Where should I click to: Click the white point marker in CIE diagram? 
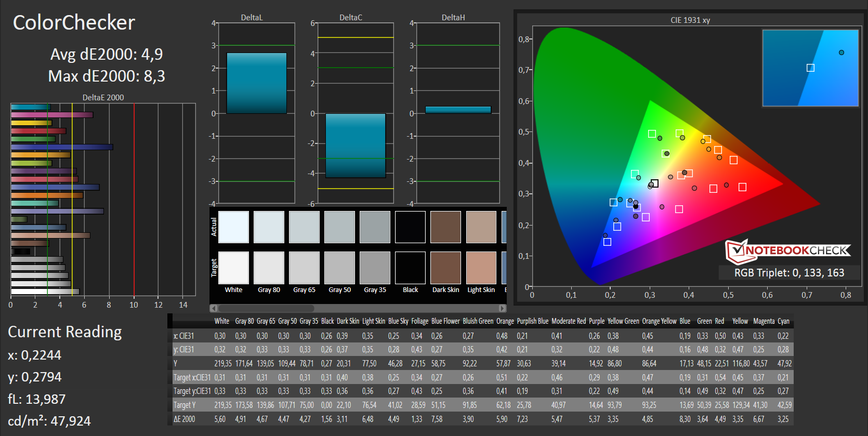[654, 183]
